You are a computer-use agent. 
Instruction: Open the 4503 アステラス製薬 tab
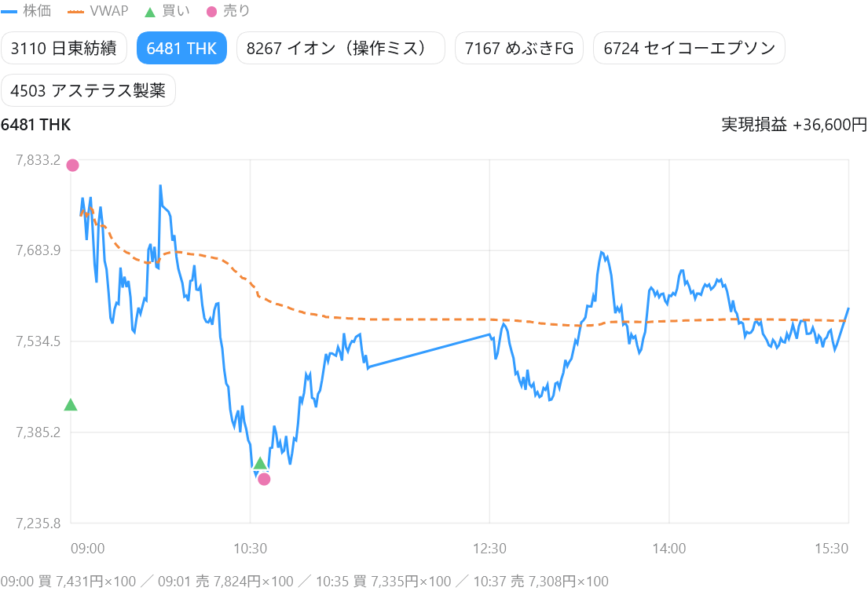coord(88,90)
